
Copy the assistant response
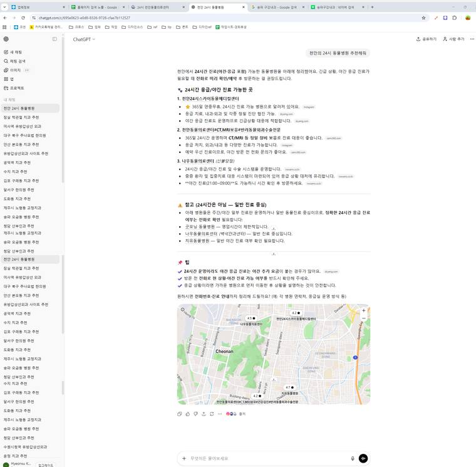coord(179,414)
